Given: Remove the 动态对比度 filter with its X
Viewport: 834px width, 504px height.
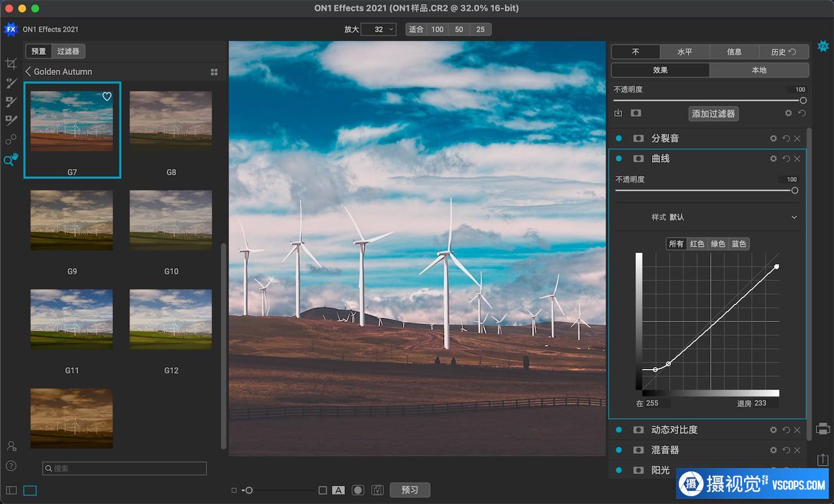Looking at the screenshot, I should (797, 430).
